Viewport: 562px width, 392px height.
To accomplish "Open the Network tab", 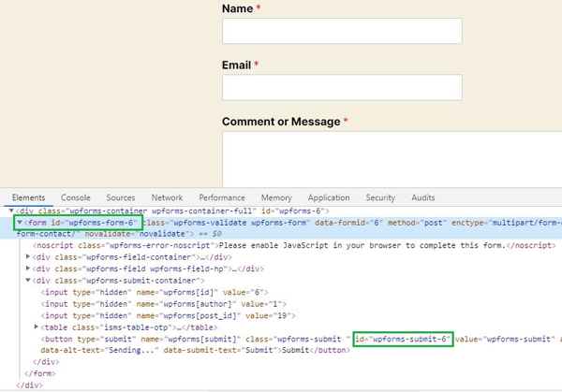I will (x=167, y=197).
